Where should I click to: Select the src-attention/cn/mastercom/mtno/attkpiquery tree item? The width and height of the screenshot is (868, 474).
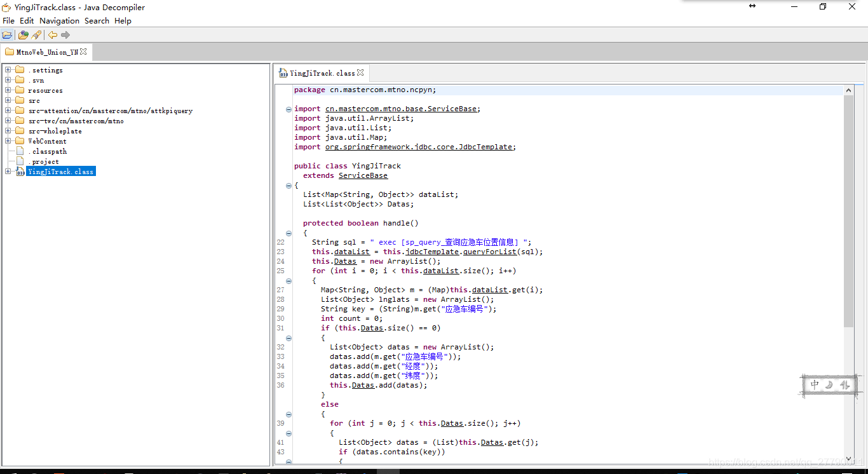click(x=110, y=111)
